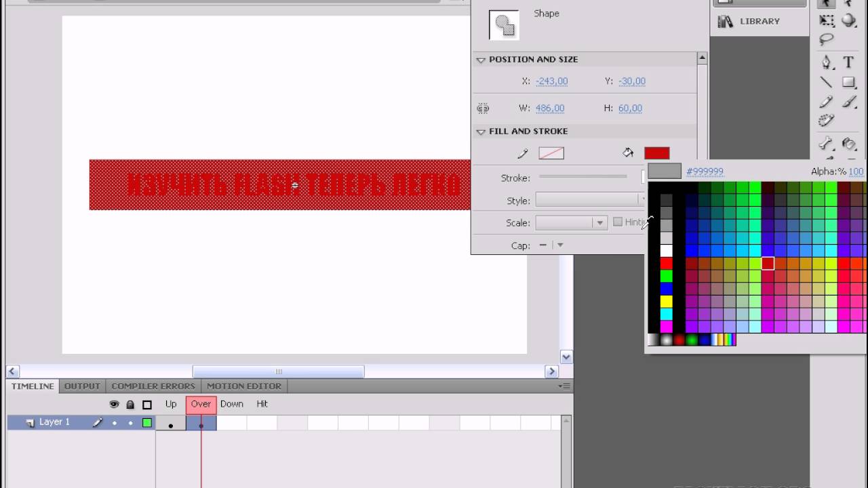Click the hex color value #999999
868x488 pixels.
[705, 171]
